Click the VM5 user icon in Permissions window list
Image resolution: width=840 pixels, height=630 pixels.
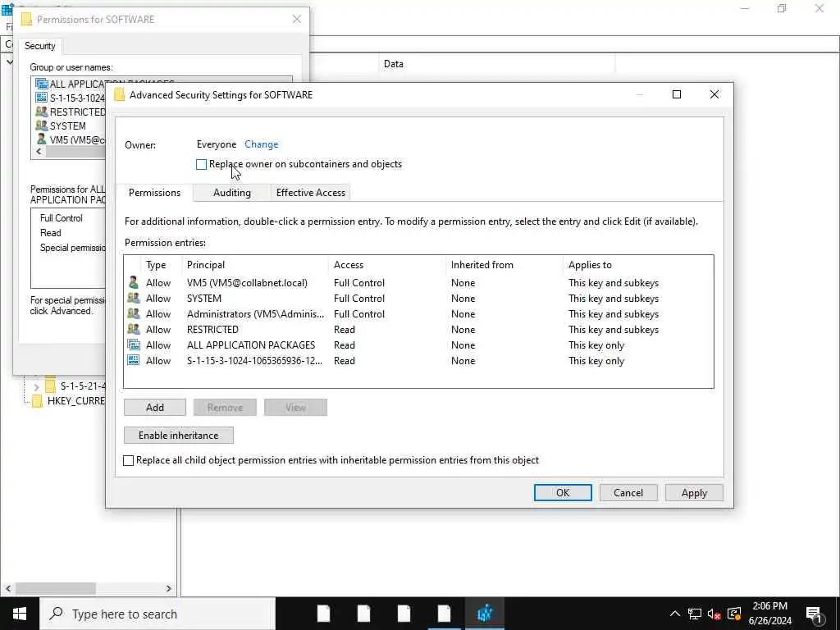(x=41, y=139)
